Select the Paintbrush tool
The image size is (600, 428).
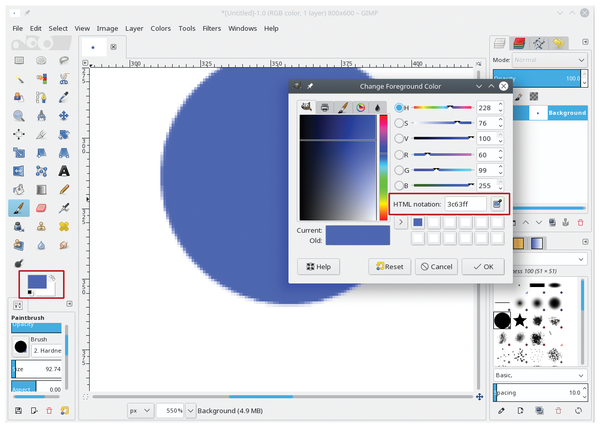[x=19, y=208]
